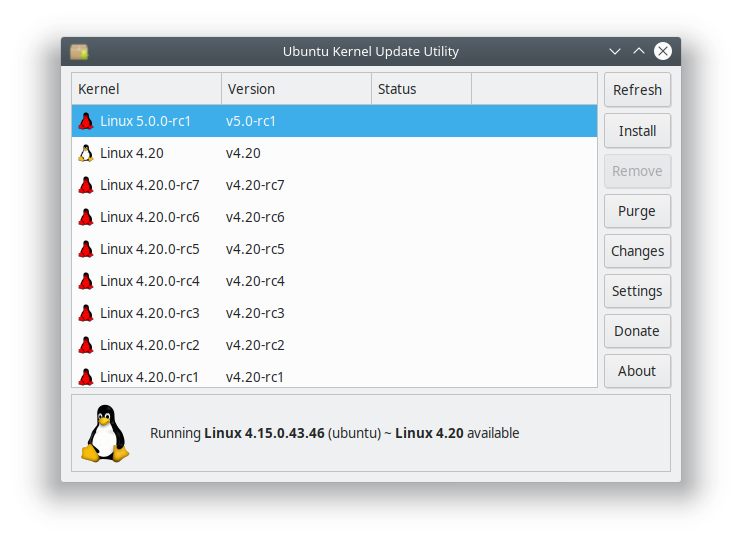Click the v4.20-rc4 version cell
The height and width of the screenshot is (543, 742).
click(255, 281)
